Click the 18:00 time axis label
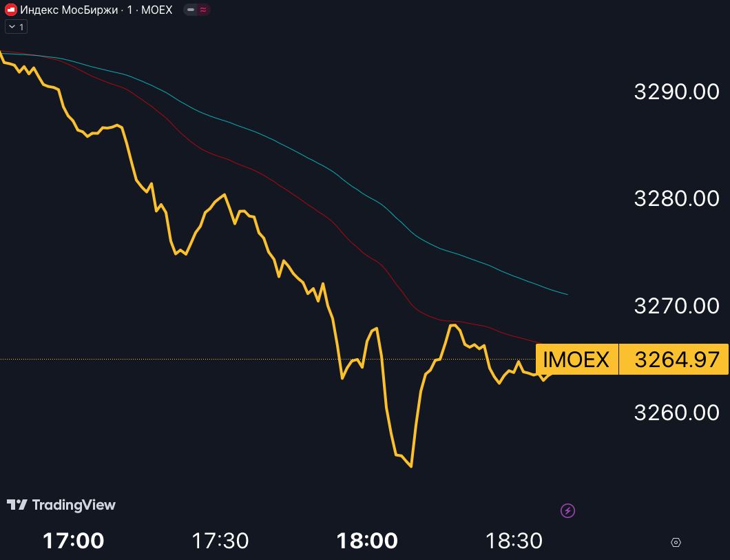The height and width of the screenshot is (560, 730). (367, 541)
